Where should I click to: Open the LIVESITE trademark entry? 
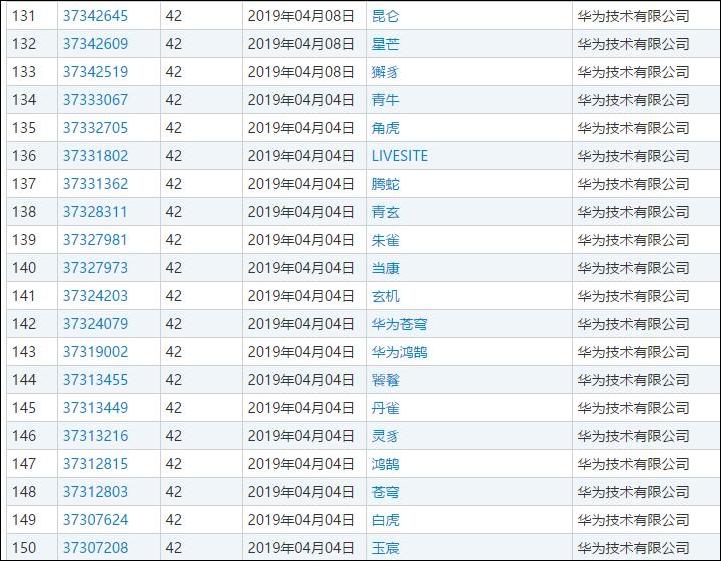[400, 156]
